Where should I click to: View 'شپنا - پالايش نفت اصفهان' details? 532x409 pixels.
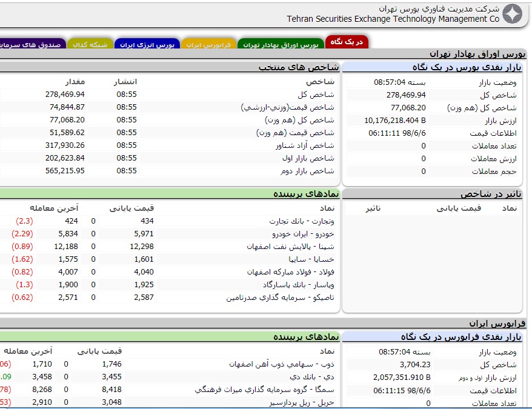tap(290, 247)
